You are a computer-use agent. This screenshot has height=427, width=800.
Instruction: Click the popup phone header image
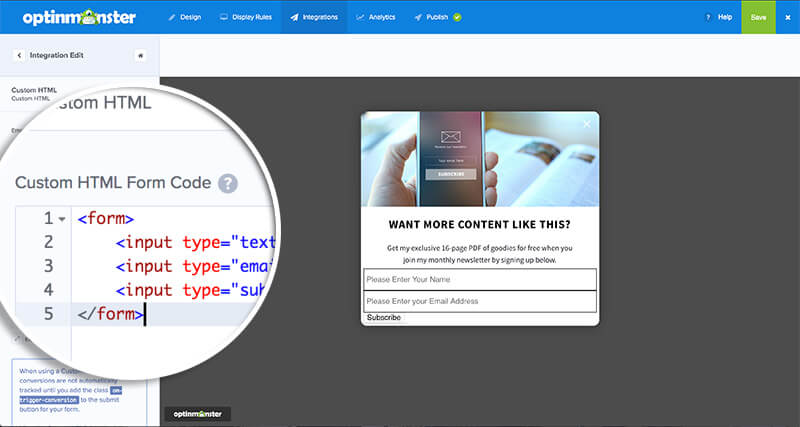pos(480,159)
